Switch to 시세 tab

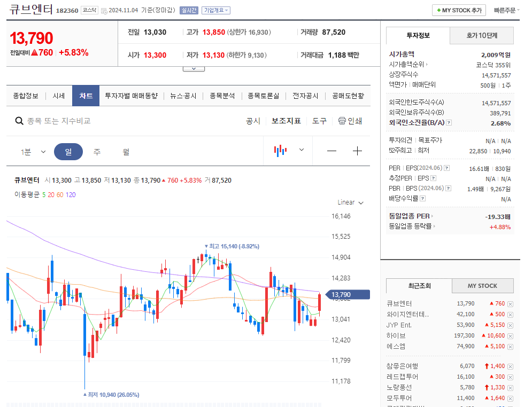(x=59, y=96)
